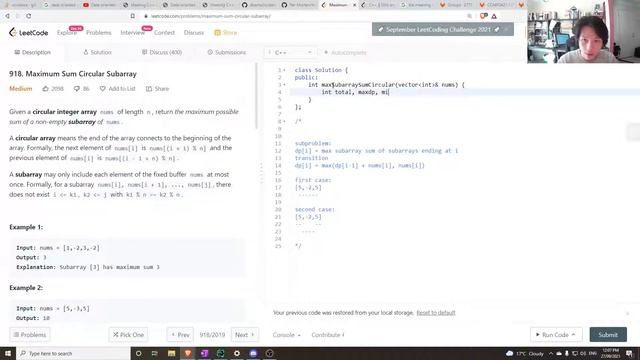Click the Pick One shuffle button
The image size is (640, 360).
click(128, 335)
